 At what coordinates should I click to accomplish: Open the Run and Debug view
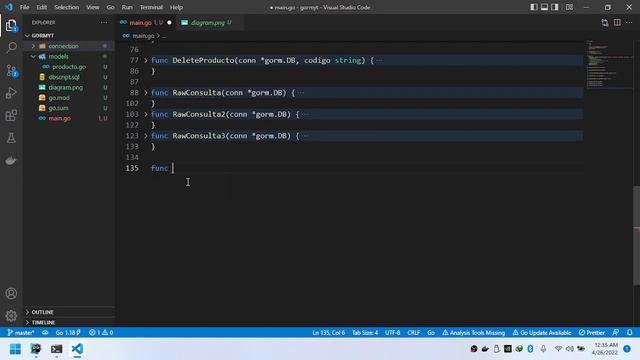pos(11,93)
